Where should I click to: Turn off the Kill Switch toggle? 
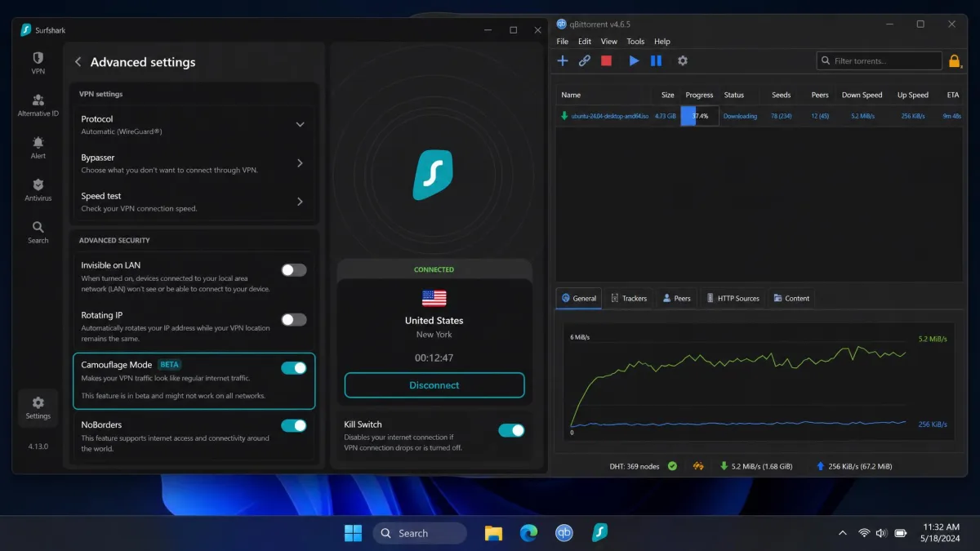511,430
